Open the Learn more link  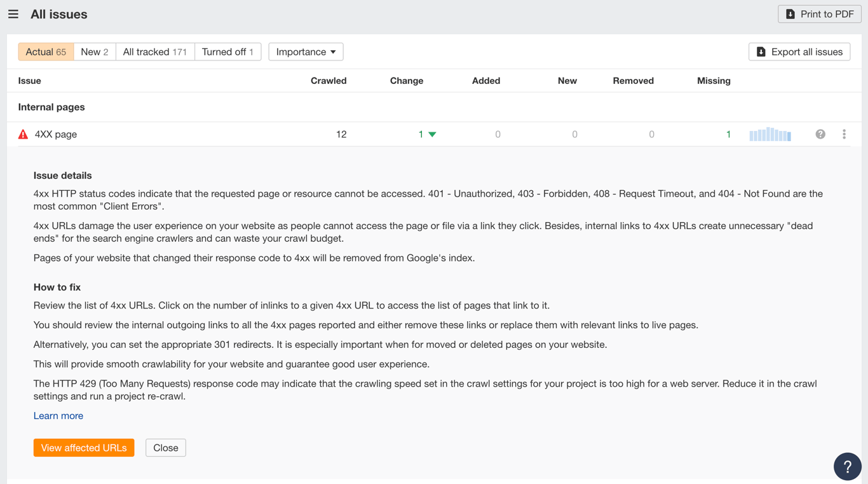click(58, 415)
